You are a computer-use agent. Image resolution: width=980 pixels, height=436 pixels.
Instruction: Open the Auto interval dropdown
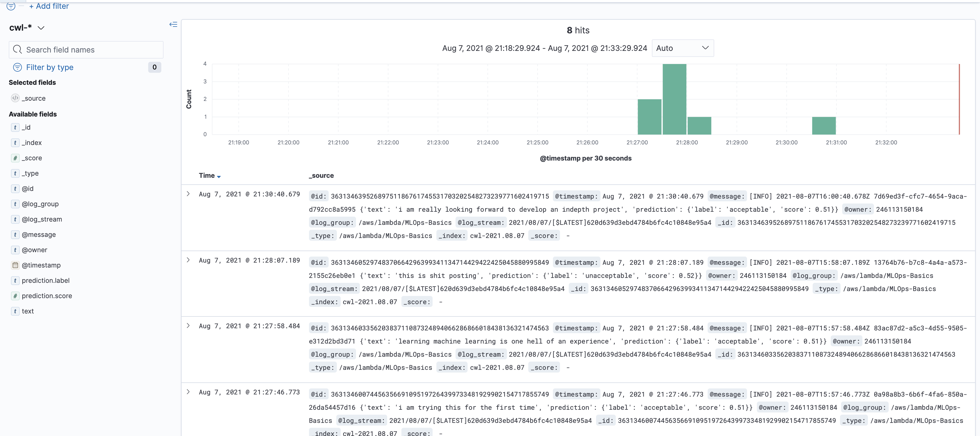682,48
